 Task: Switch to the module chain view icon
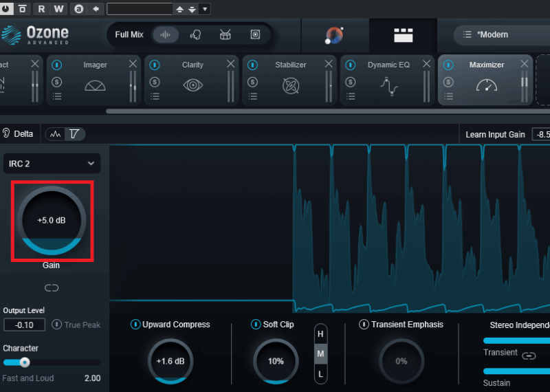click(403, 35)
